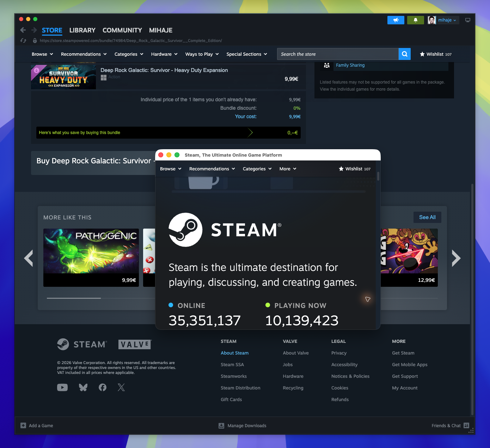
Task: Click the Search the store field
Action: point(338,54)
